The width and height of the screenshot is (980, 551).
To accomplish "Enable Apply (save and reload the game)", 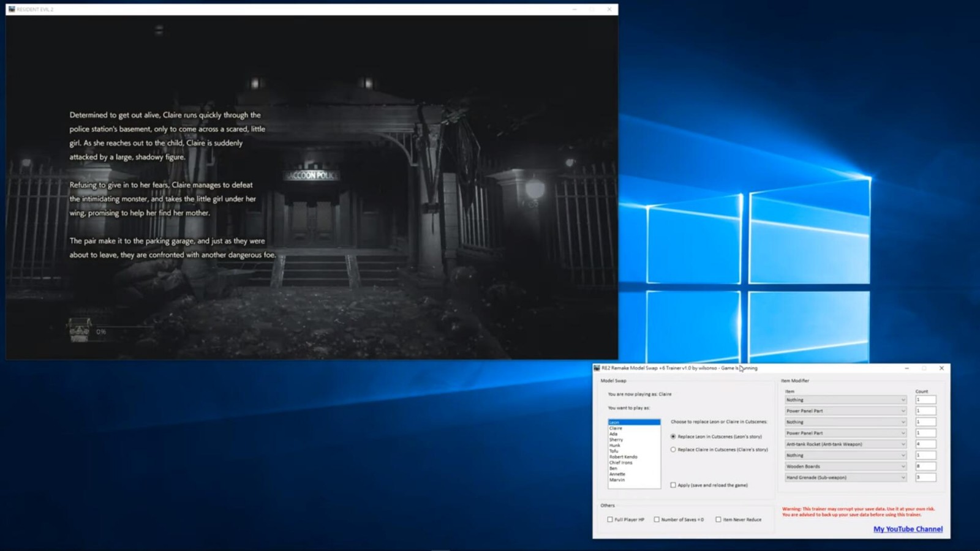I will coord(673,485).
